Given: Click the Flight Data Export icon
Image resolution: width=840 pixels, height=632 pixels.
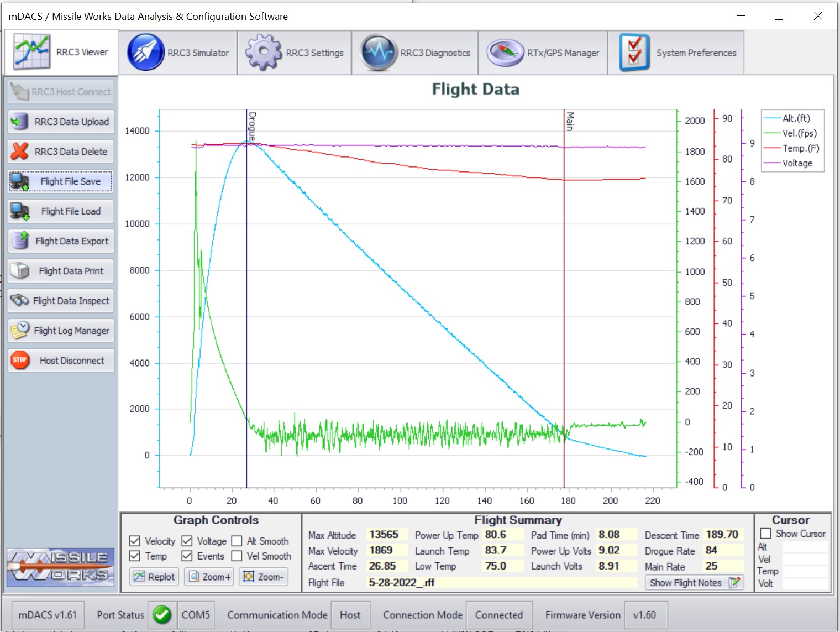Looking at the screenshot, I should [x=21, y=241].
